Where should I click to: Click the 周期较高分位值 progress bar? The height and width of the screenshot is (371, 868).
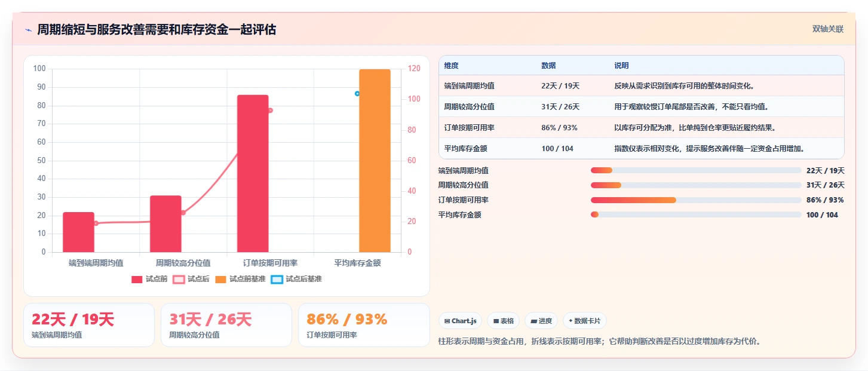696,185
